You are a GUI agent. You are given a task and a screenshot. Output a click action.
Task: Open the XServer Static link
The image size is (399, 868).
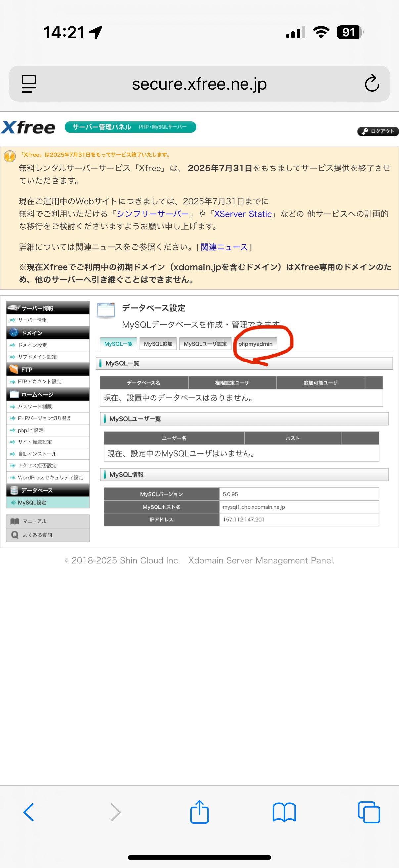point(243,214)
